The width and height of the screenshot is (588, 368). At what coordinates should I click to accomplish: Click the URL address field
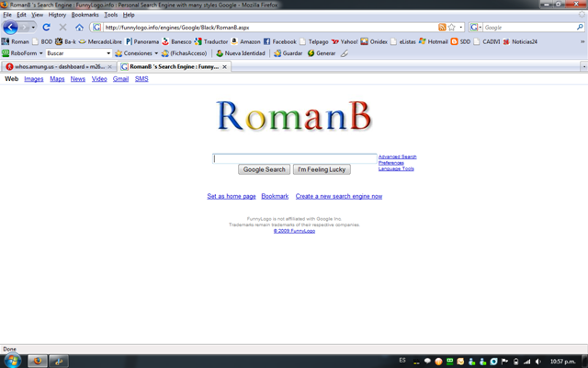point(270,28)
